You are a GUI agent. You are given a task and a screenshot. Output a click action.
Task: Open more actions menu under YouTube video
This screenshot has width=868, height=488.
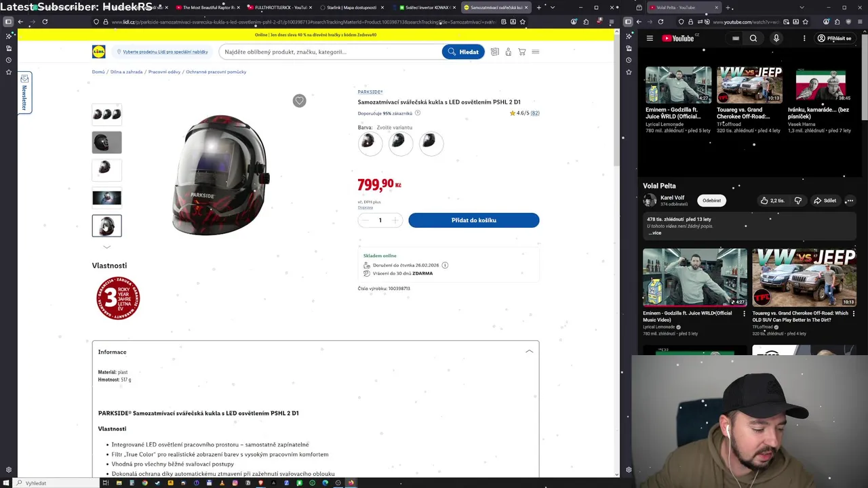coord(849,201)
